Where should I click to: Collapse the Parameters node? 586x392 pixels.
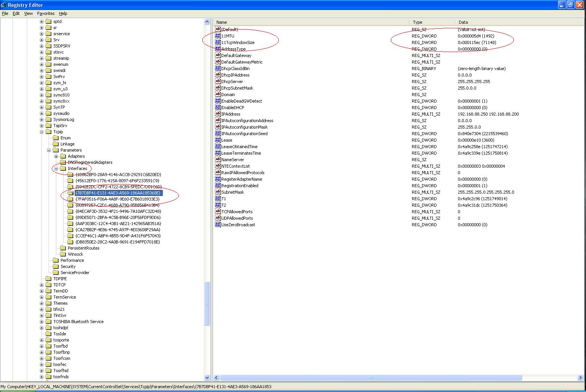[49, 150]
